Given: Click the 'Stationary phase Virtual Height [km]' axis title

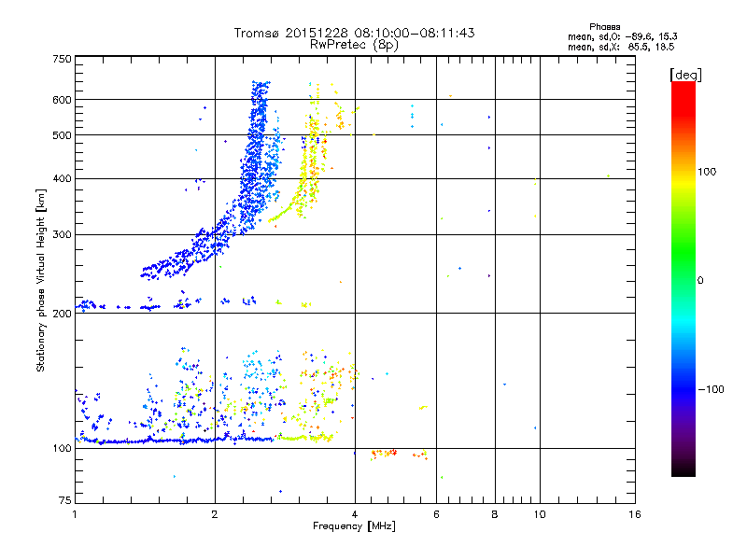Looking at the screenshot, I should tap(41, 281).
